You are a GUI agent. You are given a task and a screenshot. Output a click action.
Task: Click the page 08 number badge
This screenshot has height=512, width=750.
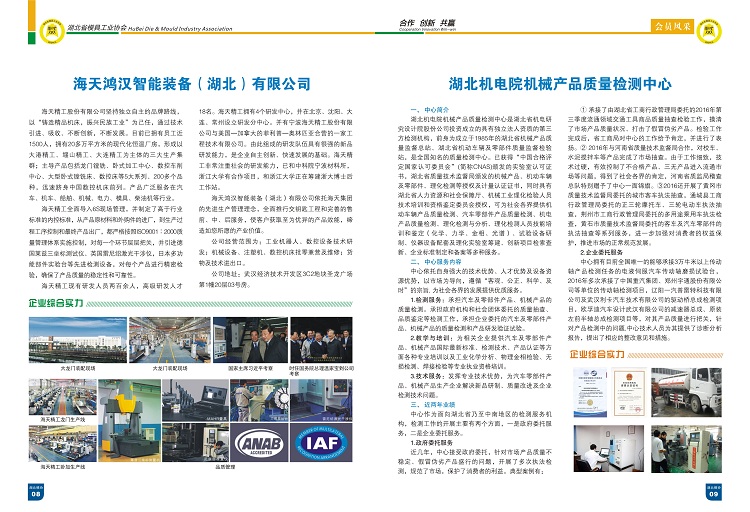(35, 492)
